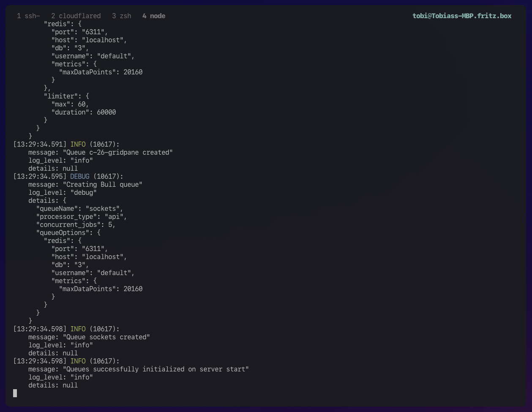Screen dimensions: 532x412
Task: Click the concurrent_jobs 5 entry
Action: tap(76, 224)
